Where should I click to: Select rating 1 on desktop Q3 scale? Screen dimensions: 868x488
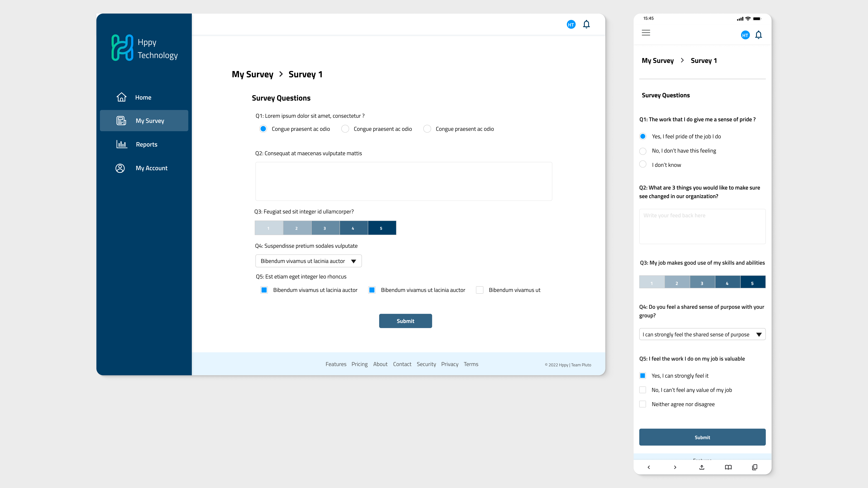[269, 228]
